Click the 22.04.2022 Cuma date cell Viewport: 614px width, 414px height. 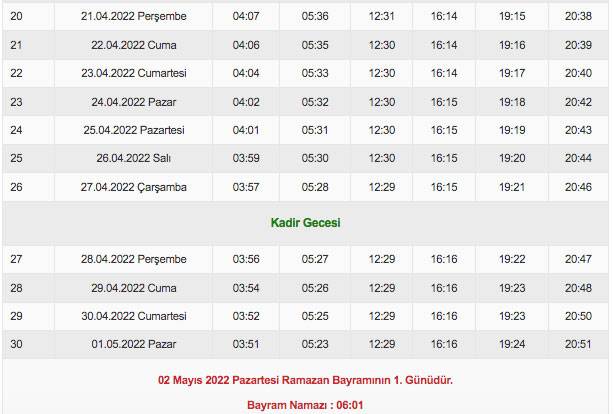point(134,45)
